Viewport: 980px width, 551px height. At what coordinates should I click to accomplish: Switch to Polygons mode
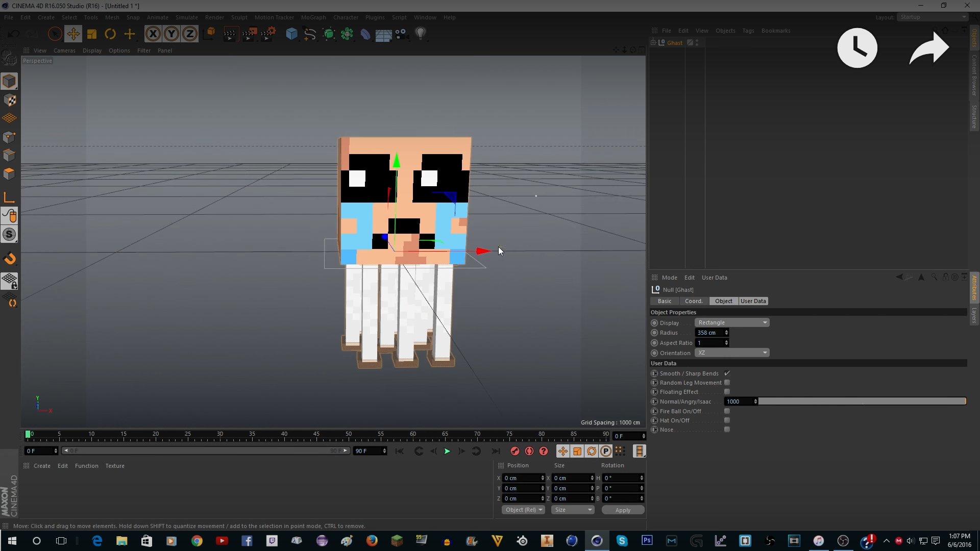9,173
